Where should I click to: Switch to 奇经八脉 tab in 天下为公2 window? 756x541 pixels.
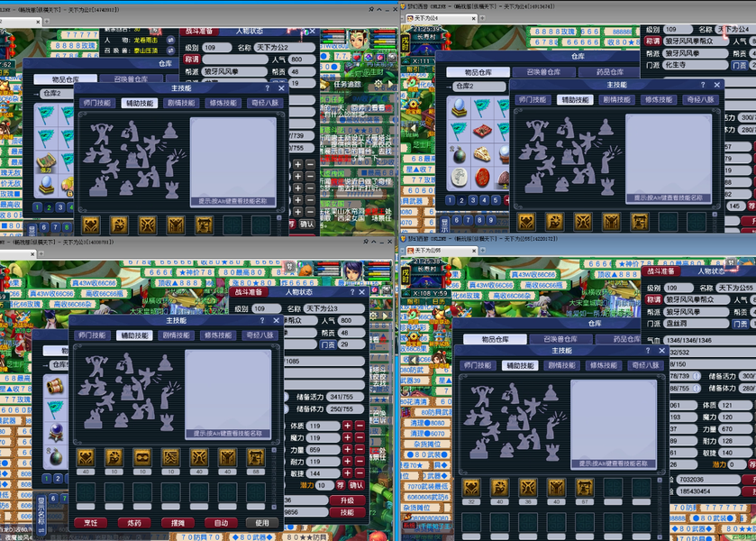click(x=265, y=103)
